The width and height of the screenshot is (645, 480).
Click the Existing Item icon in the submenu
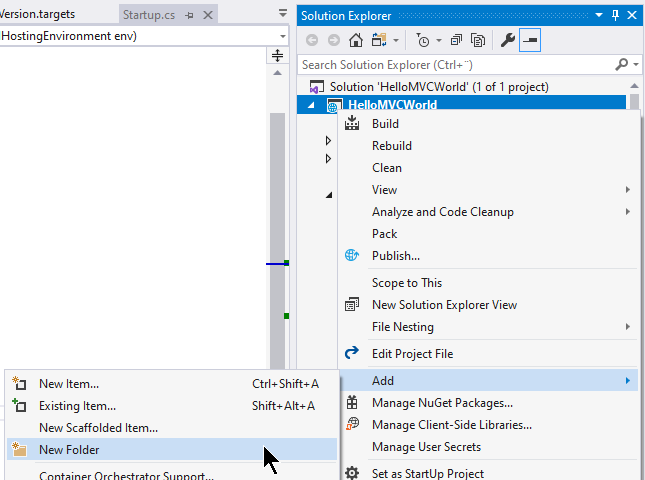tap(19, 406)
